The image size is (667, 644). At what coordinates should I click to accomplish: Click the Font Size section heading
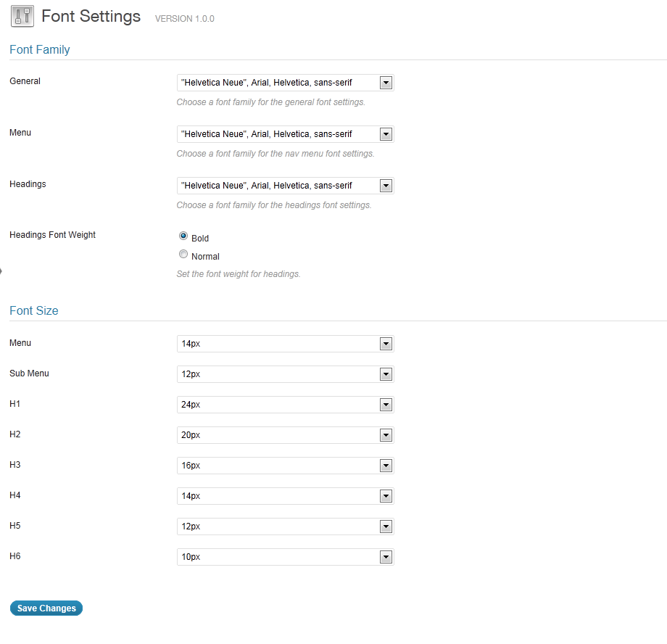(34, 310)
